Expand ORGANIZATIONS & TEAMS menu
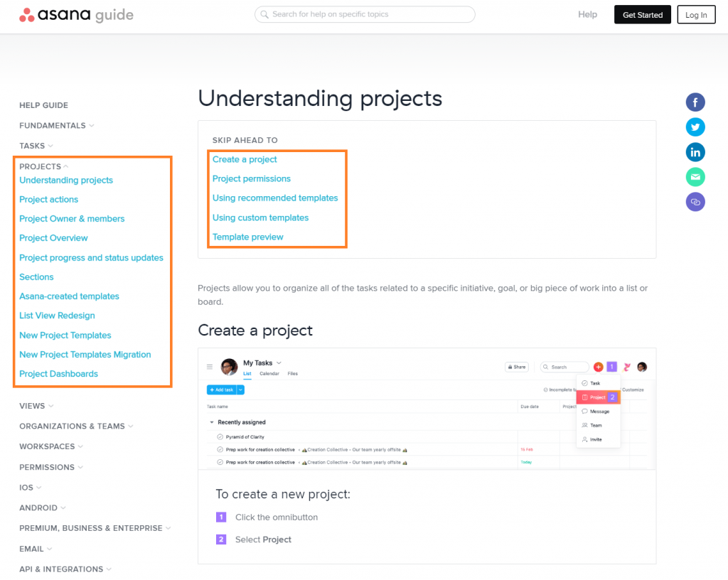This screenshot has height=580, width=728. click(76, 426)
